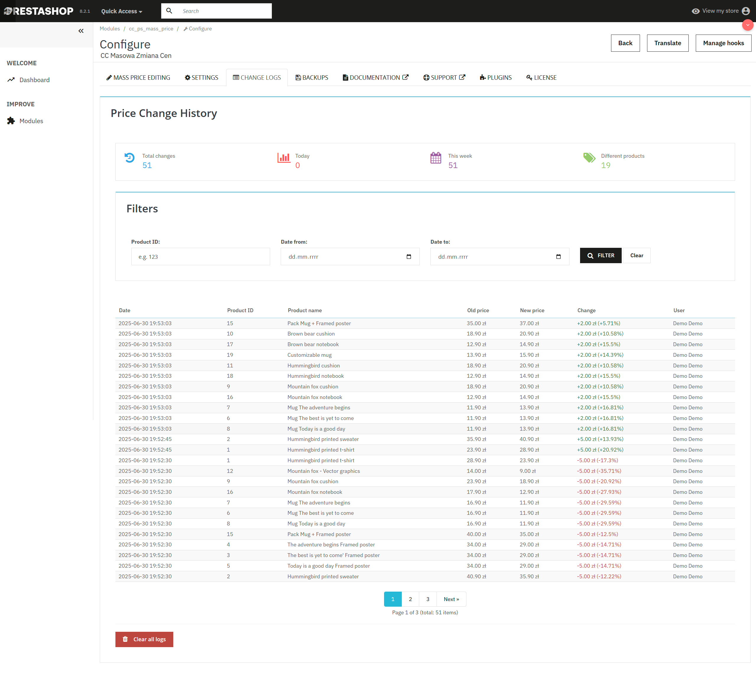Collapse the sidebar with double-chevron icon

(x=81, y=31)
